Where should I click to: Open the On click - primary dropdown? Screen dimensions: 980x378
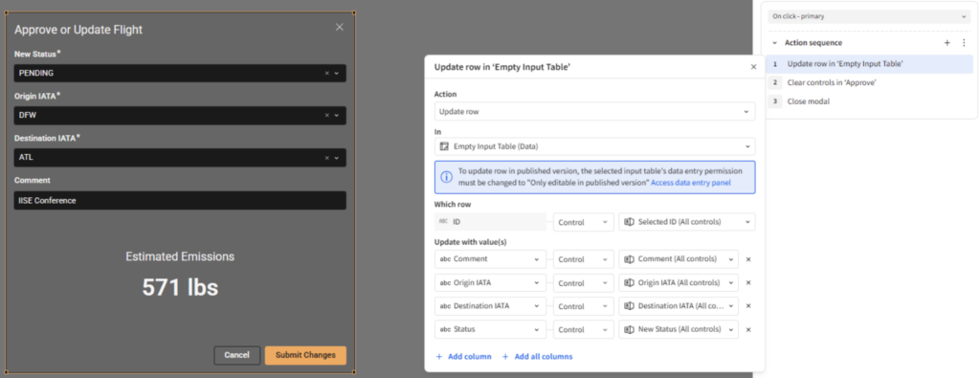tap(868, 16)
